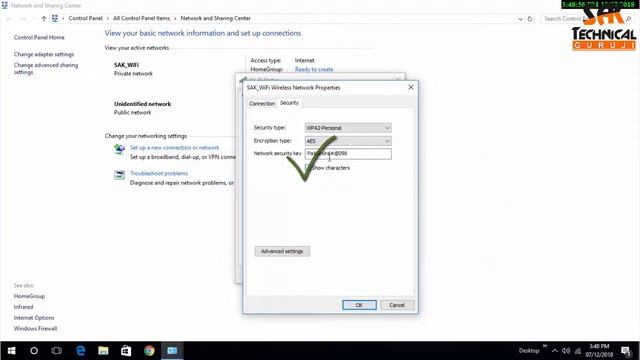
Task: Click the Control Panel address bar icon
Action: point(54,18)
